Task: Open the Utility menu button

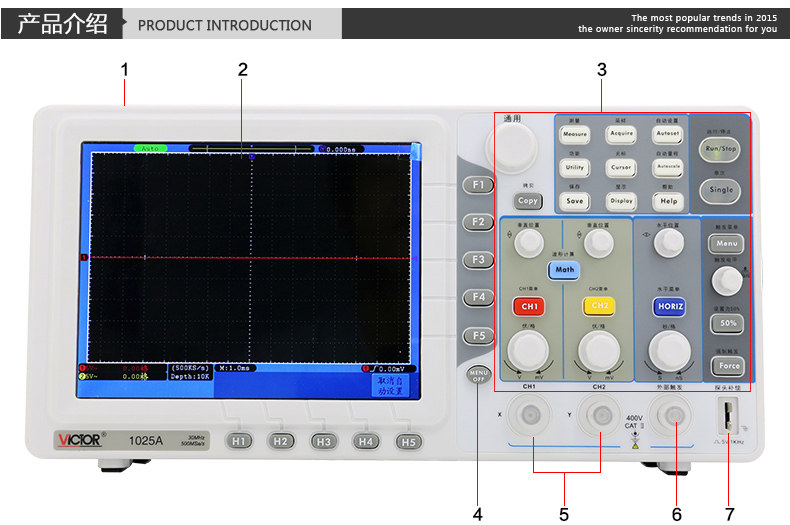Action: [575, 167]
